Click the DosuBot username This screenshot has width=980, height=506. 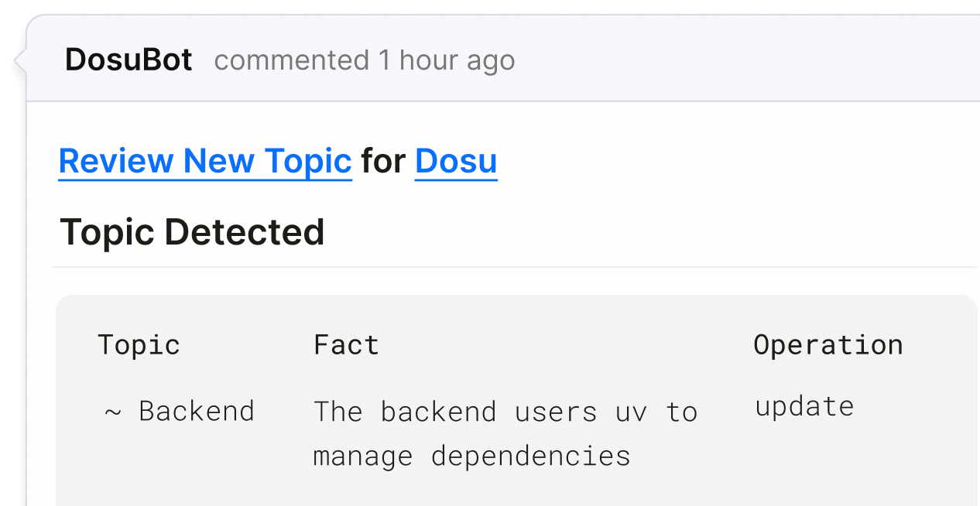(x=128, y=59)
